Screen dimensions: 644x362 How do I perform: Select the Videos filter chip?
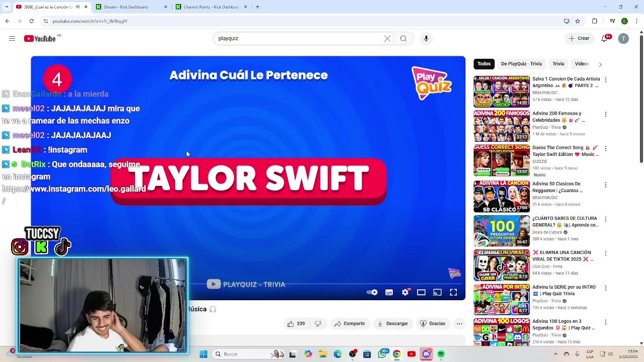(x=582, y=64)
